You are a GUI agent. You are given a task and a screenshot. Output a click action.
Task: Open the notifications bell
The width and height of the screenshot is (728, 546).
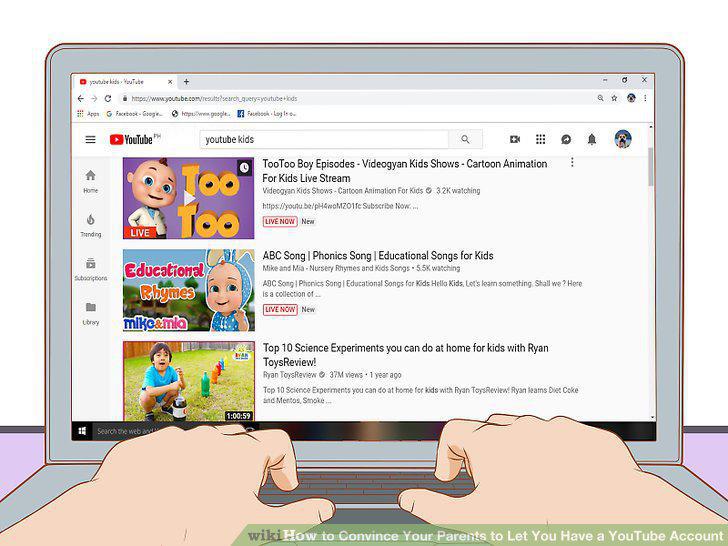(592, 139)
